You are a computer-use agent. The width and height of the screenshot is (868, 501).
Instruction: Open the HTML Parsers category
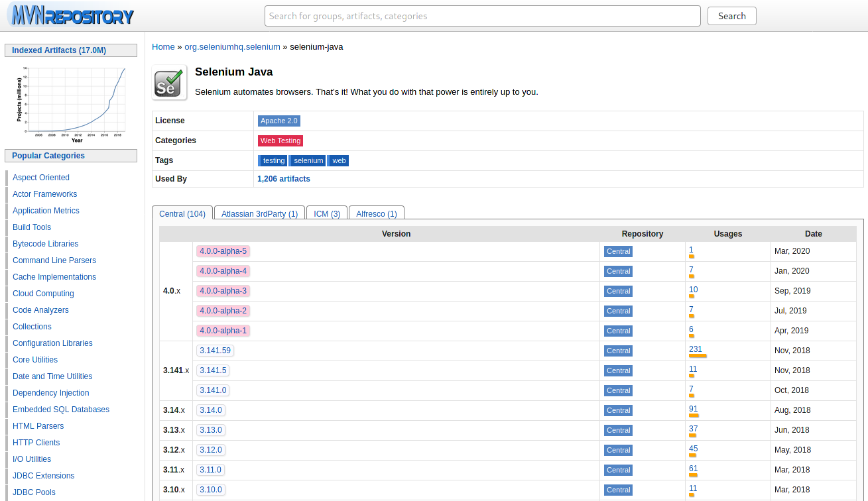pyautogui.click(x=38, y=426)
